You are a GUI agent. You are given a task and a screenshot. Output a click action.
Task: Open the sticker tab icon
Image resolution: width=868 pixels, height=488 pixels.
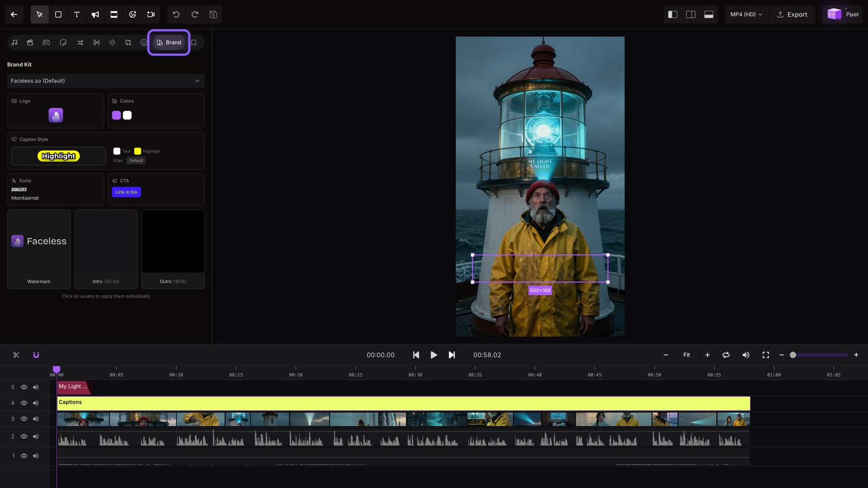(x=63, y=42)
